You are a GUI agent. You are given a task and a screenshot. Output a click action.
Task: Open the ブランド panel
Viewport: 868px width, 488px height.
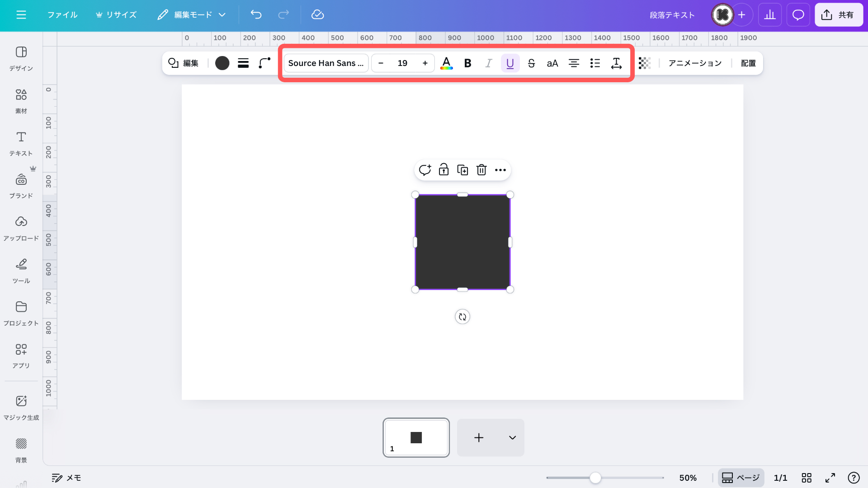tap(21, 186)
